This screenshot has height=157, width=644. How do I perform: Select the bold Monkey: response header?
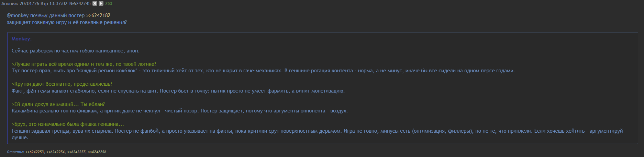(x=22, y=39)
